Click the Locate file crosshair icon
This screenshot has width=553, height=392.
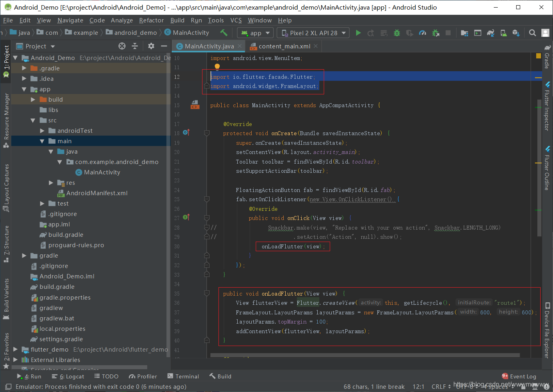pyautogui.click(x=122, y=46)
